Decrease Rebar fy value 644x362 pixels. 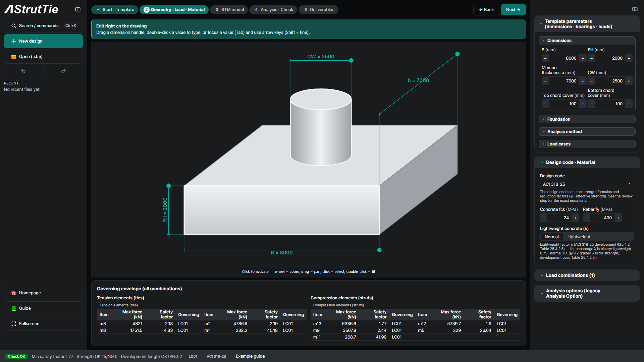click(587, 218)
